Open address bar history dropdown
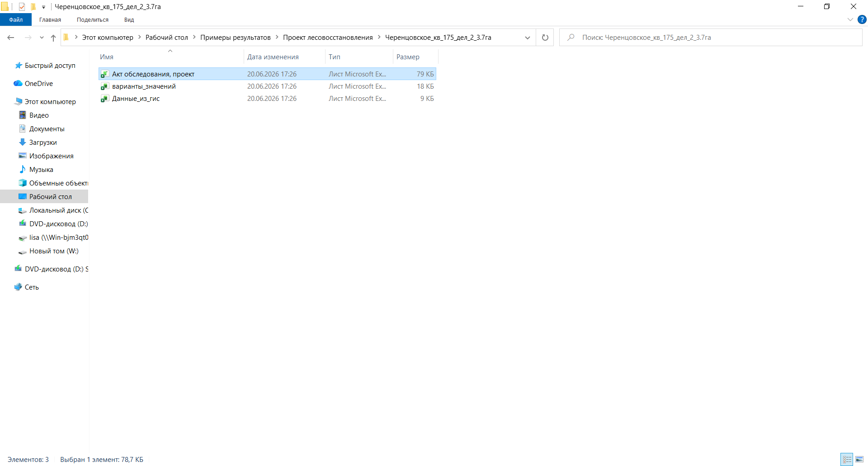The width and height of the screenshot is (868, 466). pos(527,38)
